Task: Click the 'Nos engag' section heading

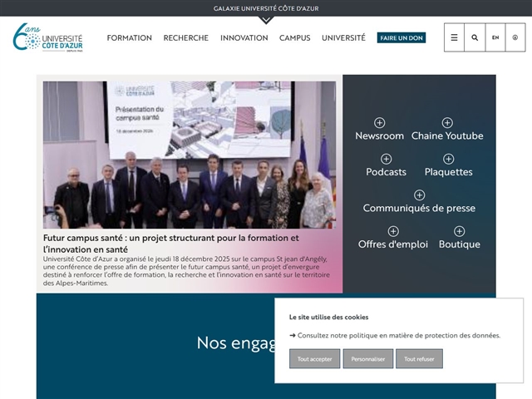Action: [x=236, y=343]
